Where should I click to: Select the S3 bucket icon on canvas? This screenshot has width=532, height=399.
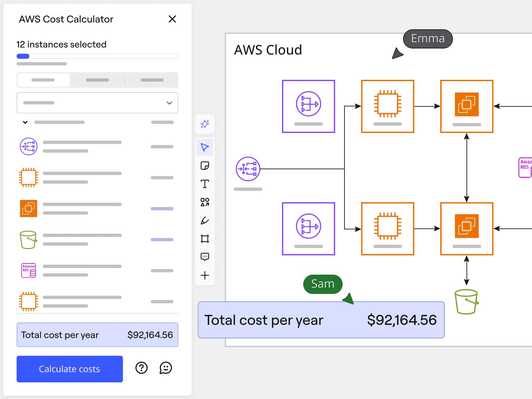tap(466, 302)
